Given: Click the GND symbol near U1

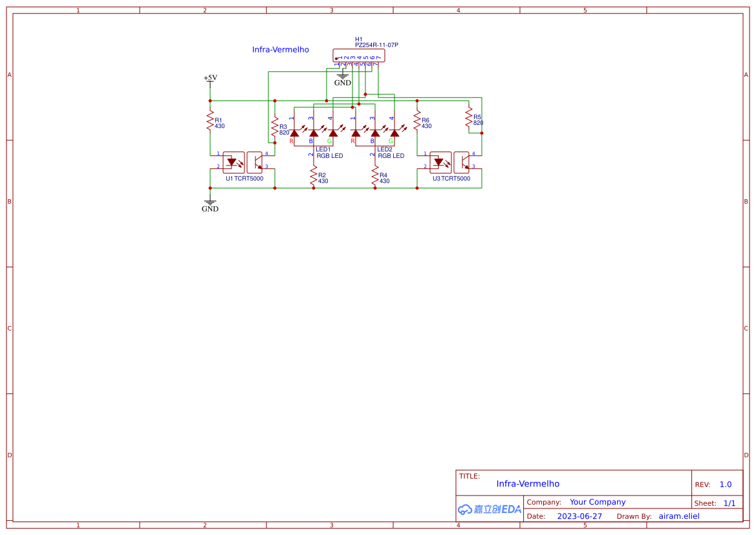Looking at the screenshot, I should tap(210, 204).
